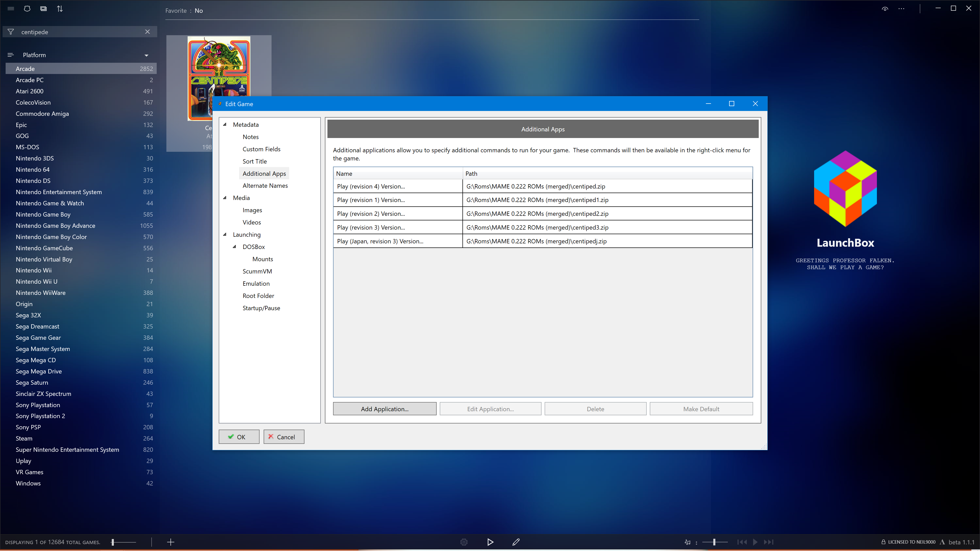
Task: Click the Path column header
Action: [x=607, y=173]
